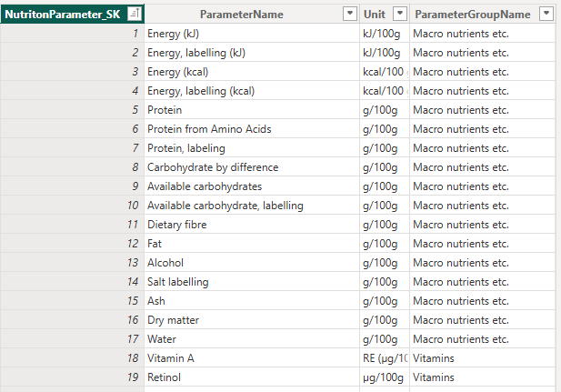Viewport: 561px width, 392px height.
Task: Click the SK value 1 cell
Action: tap(72, 34)
